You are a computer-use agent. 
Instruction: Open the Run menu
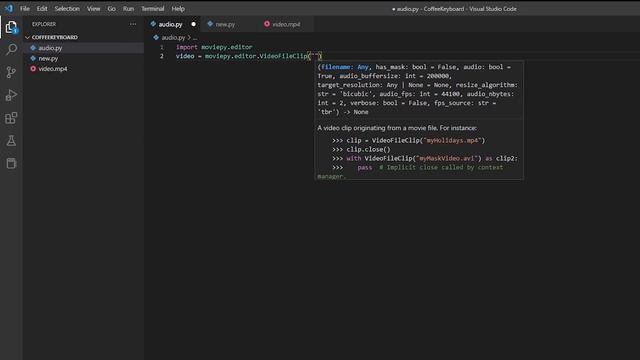[129, 9]
